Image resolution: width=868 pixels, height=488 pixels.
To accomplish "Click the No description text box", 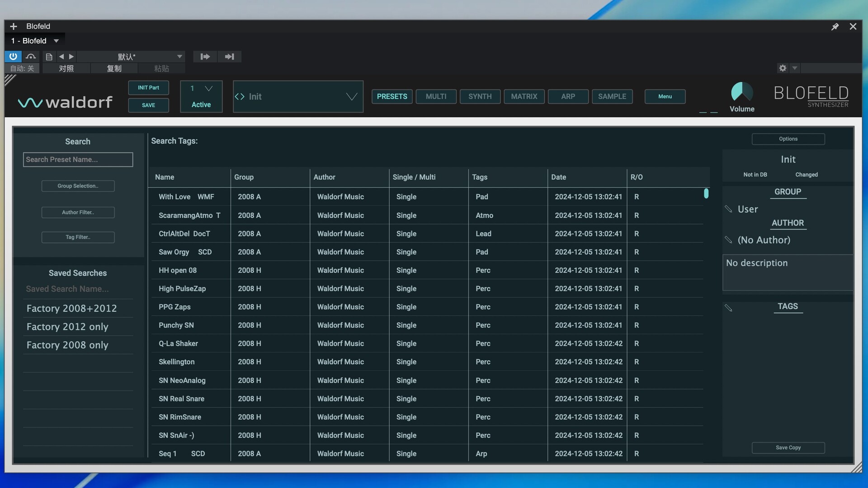I will [788, 272].
